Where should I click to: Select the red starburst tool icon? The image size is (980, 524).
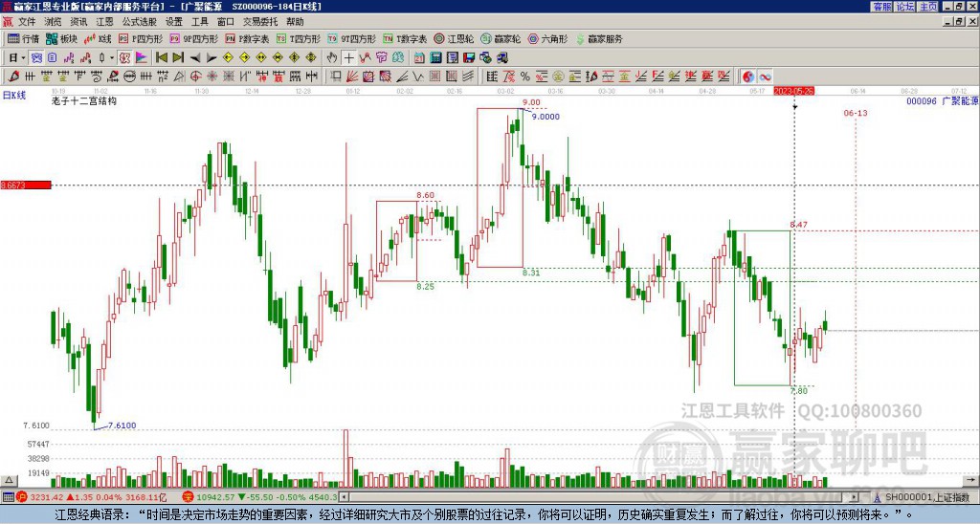[212, 76]
